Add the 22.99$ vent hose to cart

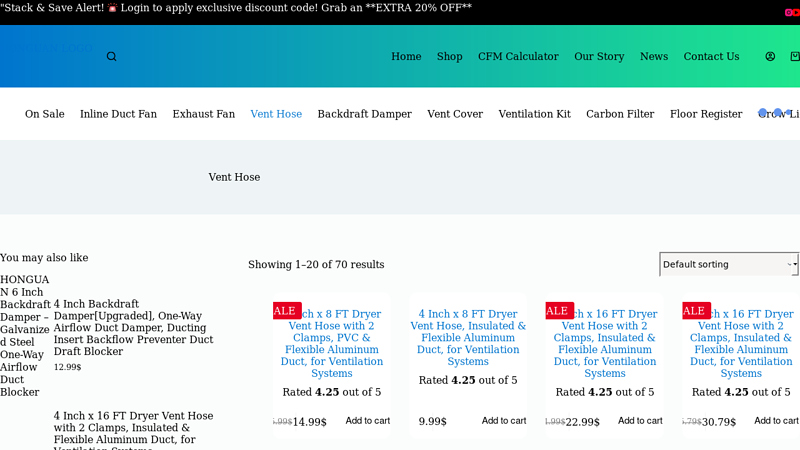640,421
